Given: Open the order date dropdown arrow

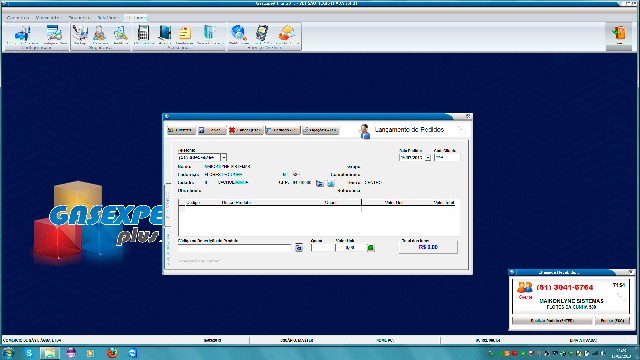Looking at the screenshot, I should point(428,157).
